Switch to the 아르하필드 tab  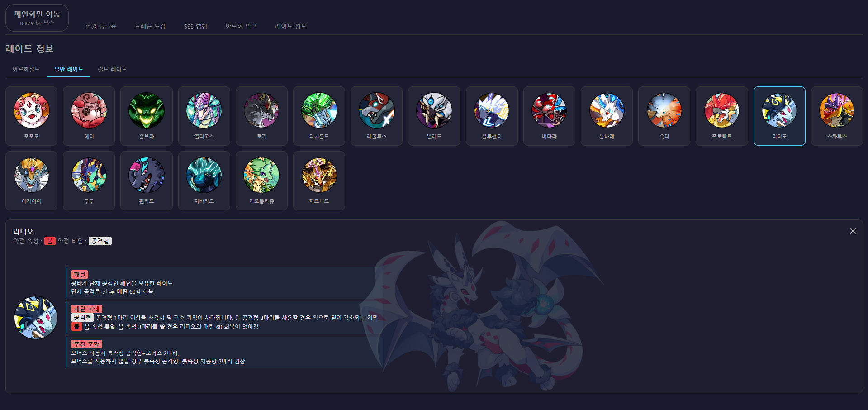click(26, 69)
